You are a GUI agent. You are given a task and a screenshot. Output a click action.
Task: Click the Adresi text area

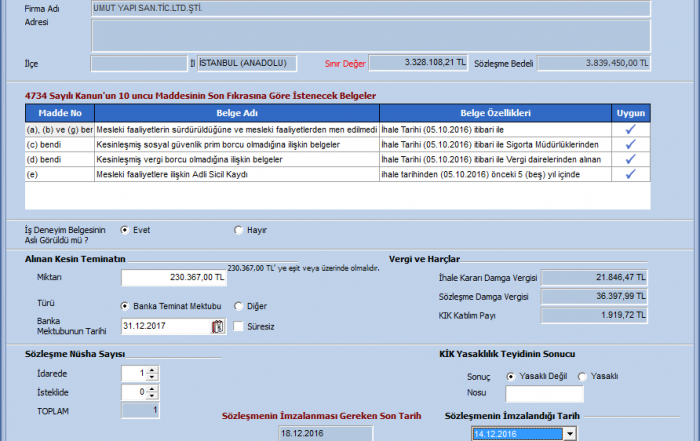(369, 35)
